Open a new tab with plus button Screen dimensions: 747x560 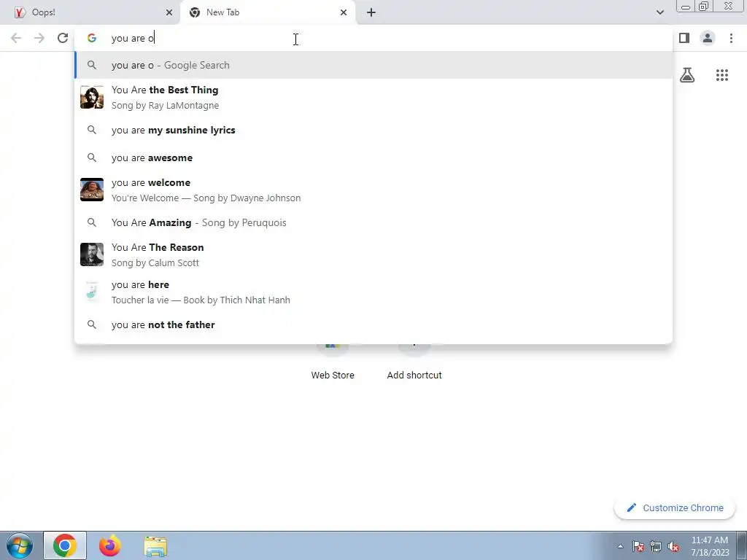click(371, 13)
